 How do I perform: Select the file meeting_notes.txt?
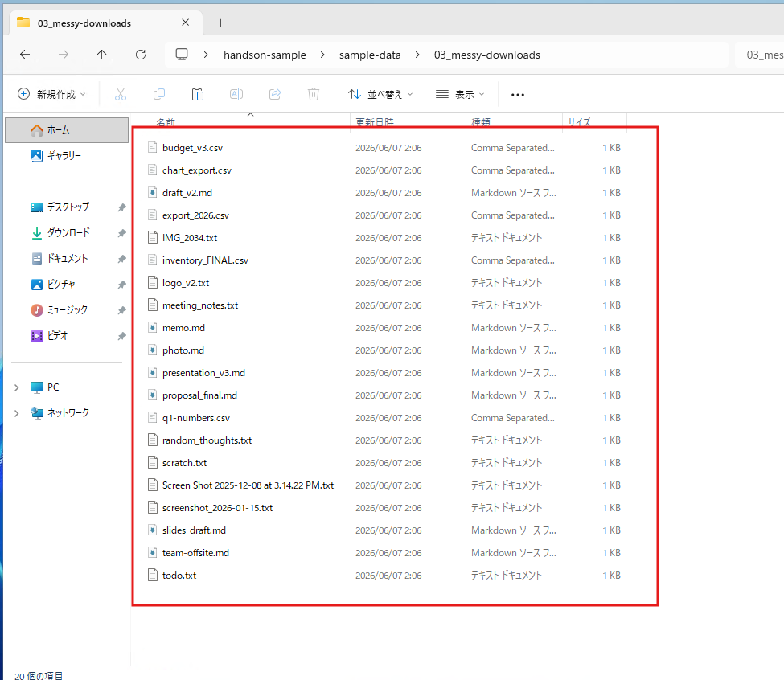(200, 305)
